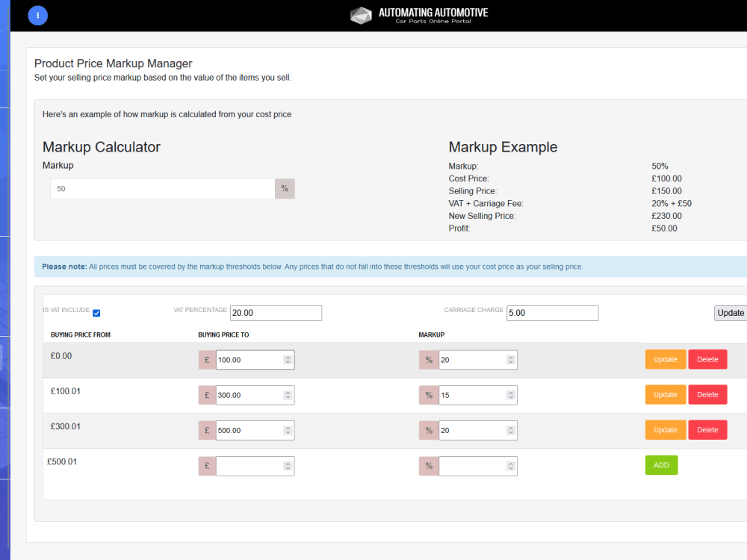Click the MARKUP column header

click(432, 335)
